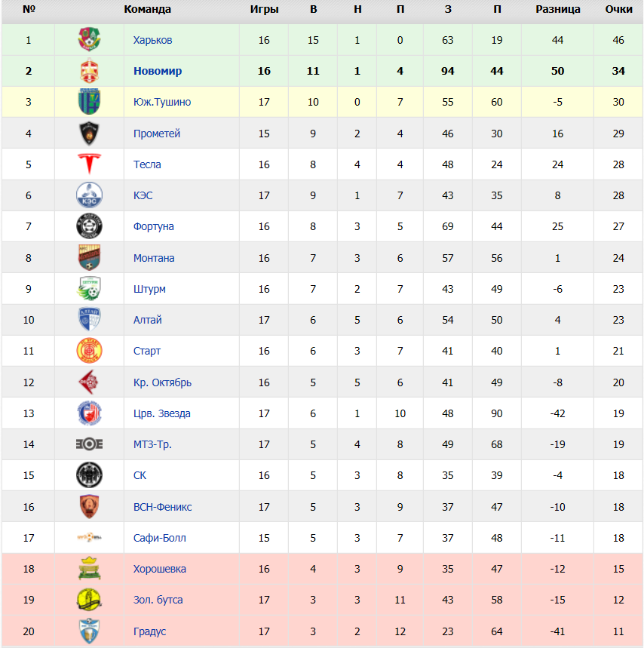The image size is (644, 648).
Task: Open the КЭС team emblem
Action: 89,195
